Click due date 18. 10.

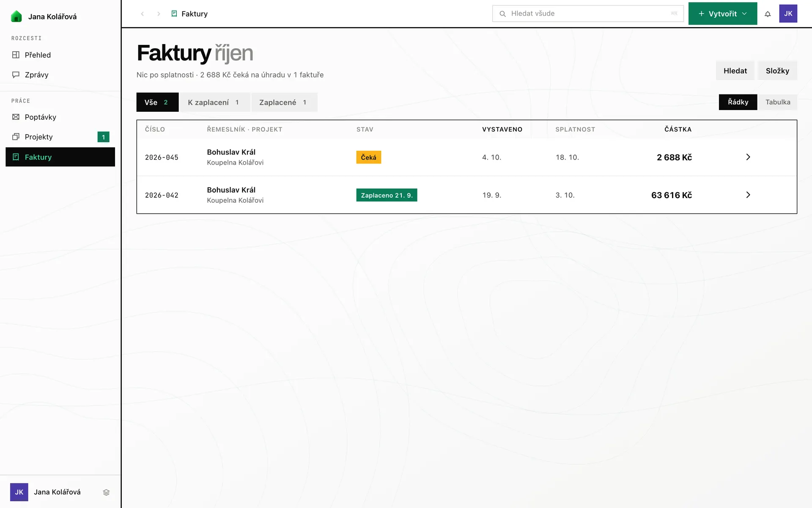point(567,157)
